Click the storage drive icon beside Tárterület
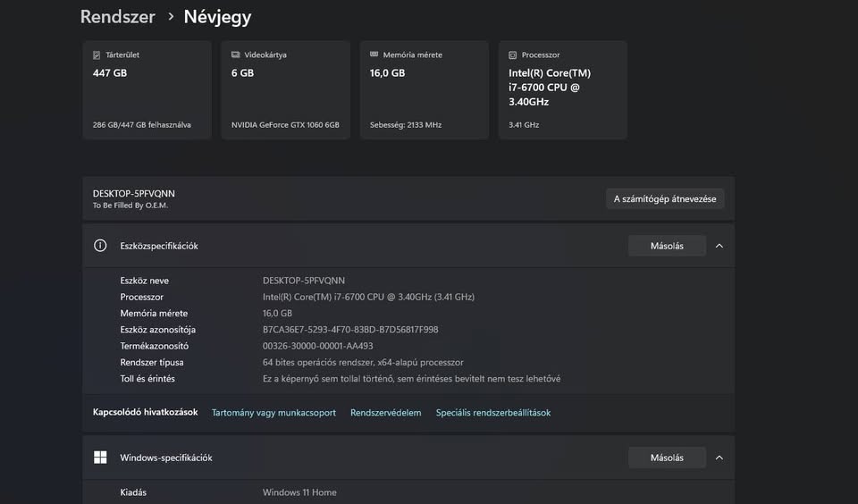 tap(97, 55)
